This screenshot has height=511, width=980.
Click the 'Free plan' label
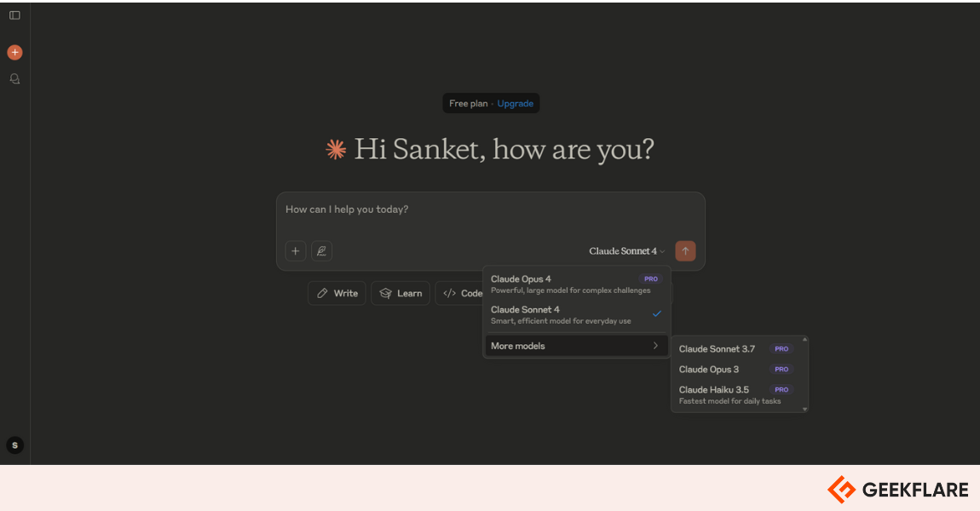click(x=468, y=104)
